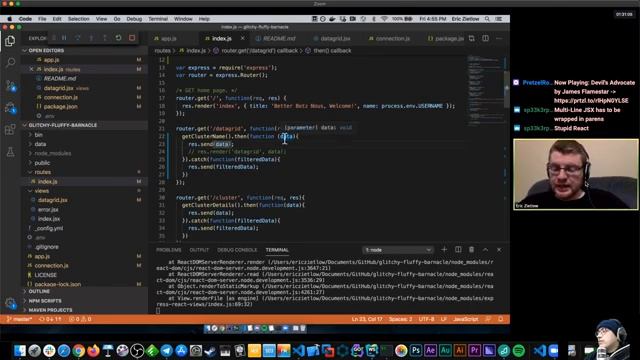640x360 pixels.
Task: Click the debug toolbar Step Over button
Action: [x=78, y=38]
